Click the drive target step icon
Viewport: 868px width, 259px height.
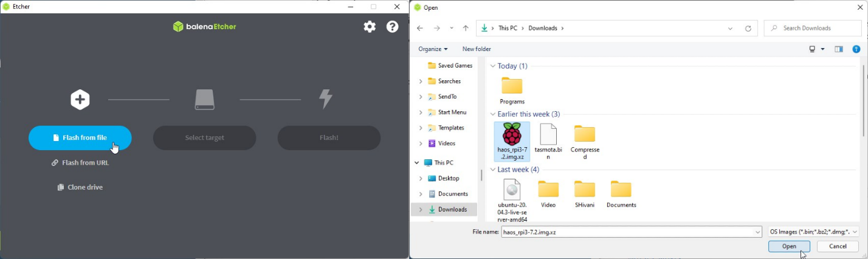coord(205,100)
